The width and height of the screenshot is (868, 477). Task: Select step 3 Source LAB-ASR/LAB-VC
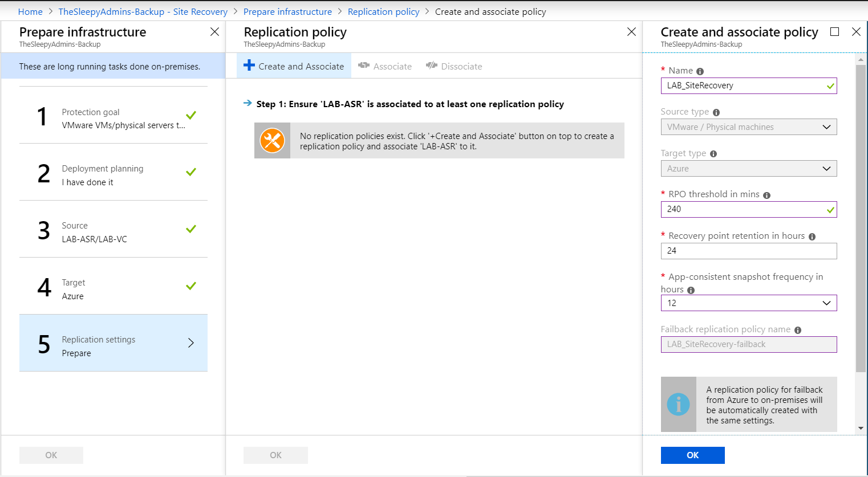113,229
